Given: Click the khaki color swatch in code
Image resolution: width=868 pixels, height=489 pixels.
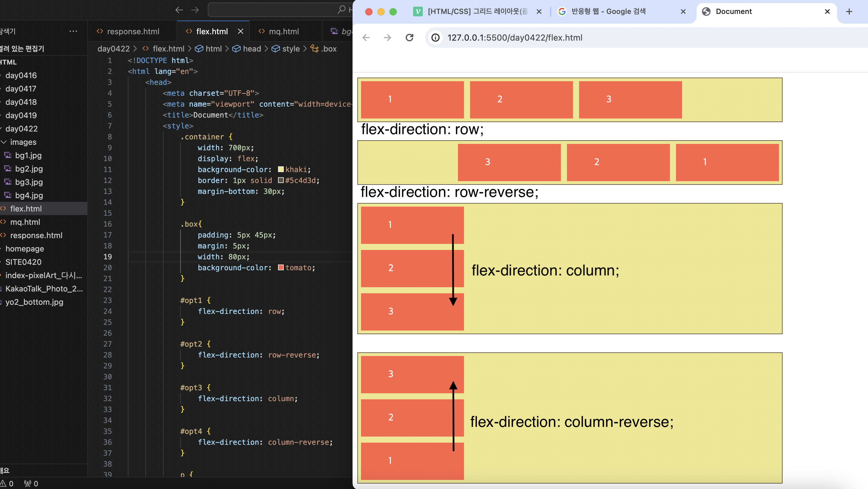Looking at the screenshot, I should point(281,169).
